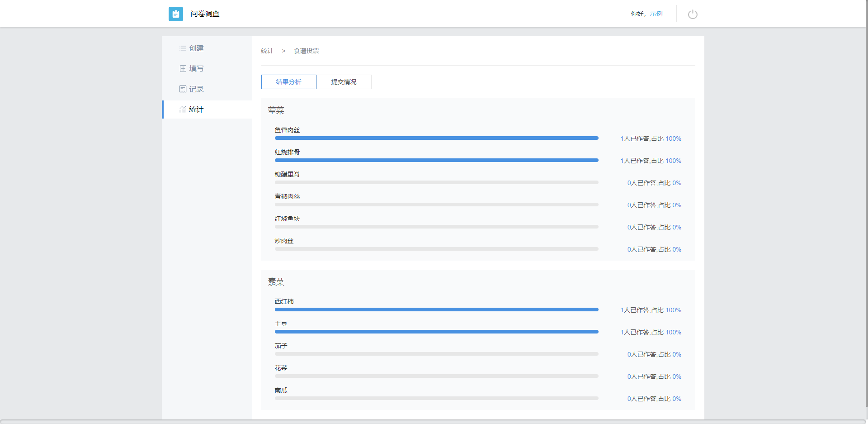Open the 创建 menu item
Viewport: 868px width, 424px height.
pos(208,48)
